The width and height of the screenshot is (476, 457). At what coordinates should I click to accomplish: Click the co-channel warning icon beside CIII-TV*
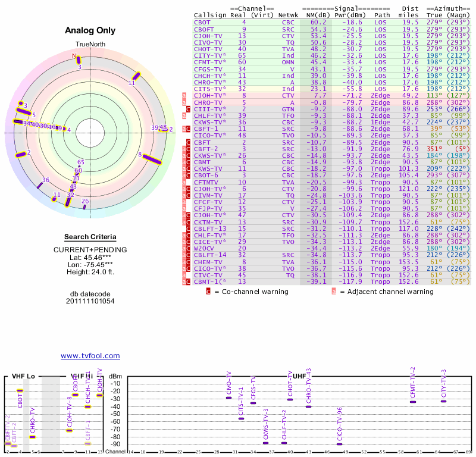(x=189, y=109)
